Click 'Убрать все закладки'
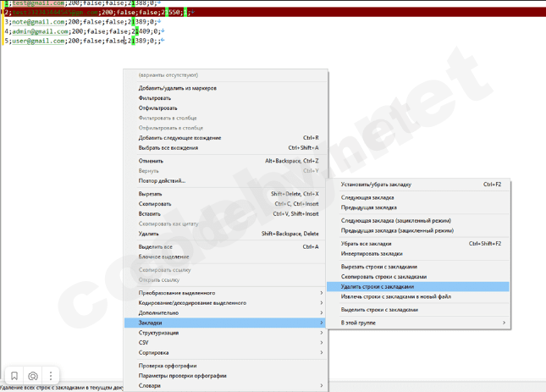The width and height of the screenshot is (546, 392). coord(418,244)
